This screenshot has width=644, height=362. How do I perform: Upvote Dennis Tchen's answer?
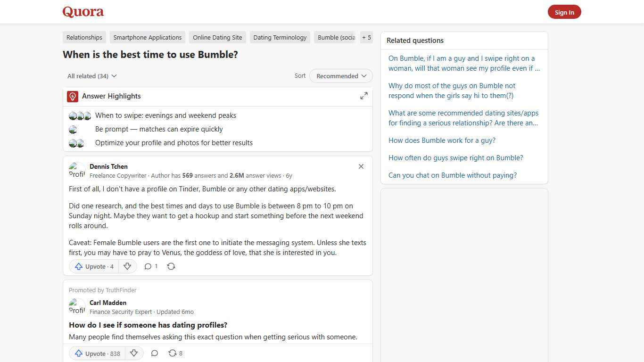click(93, 266)
